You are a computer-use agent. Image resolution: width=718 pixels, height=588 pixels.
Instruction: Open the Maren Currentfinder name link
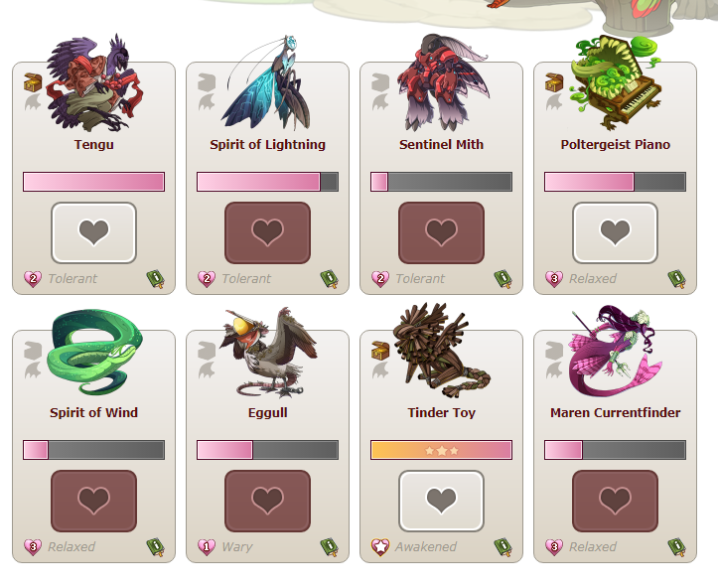[x=616, y=412]
